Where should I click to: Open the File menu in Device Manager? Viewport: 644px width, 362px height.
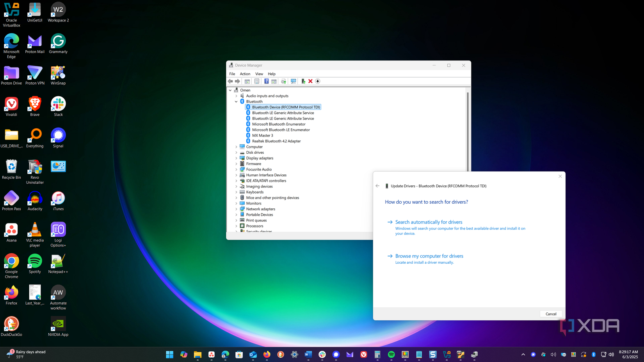[x=232, y=74]
